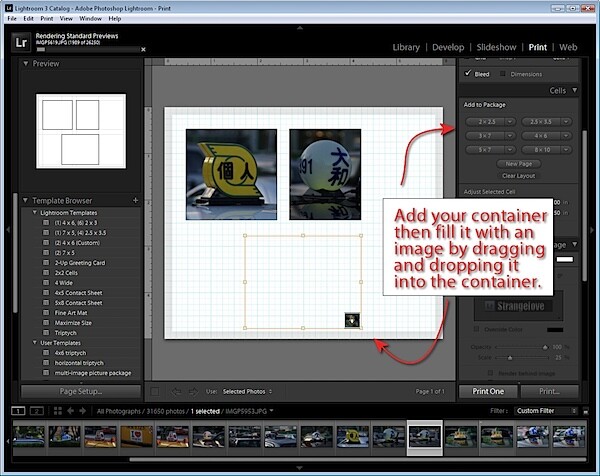Switch to the Develop module

pos(448,47)
